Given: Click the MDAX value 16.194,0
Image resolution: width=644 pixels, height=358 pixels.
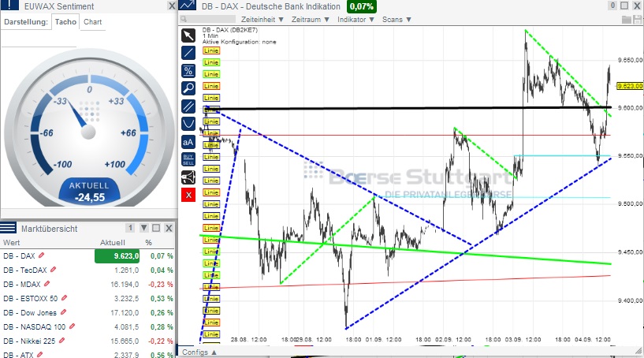Looking at the screenshot, I should pyautogui.click(x=125, y=284).
